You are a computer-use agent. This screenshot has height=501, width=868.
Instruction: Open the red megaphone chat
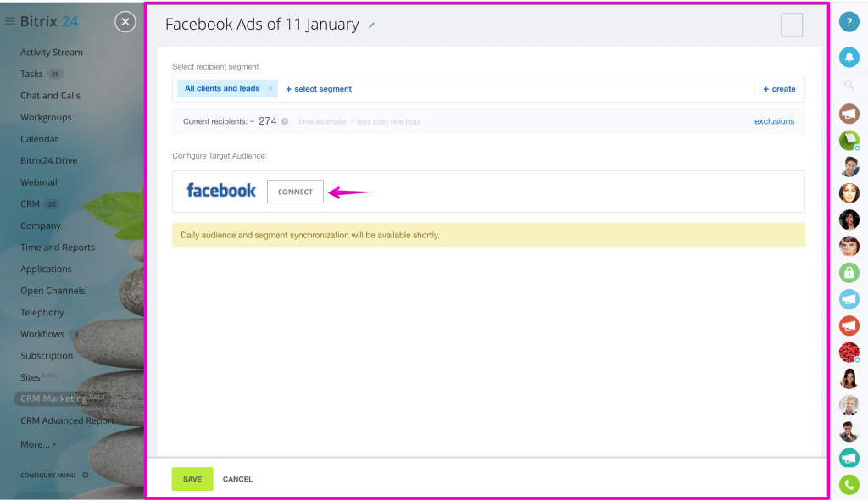pos(849,326)
